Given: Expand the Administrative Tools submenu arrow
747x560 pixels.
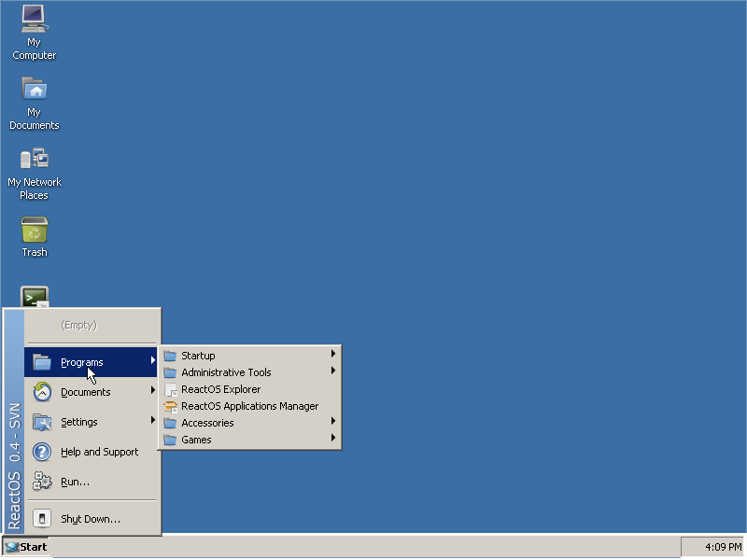Looking at the screenshot, I should tap(333, 371).
